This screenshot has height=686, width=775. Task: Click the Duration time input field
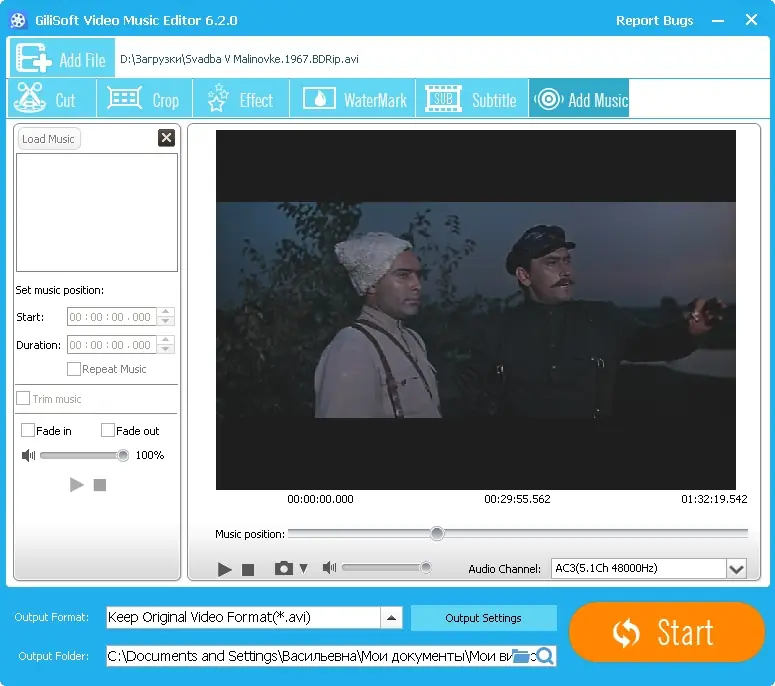(x=112, y=344)
